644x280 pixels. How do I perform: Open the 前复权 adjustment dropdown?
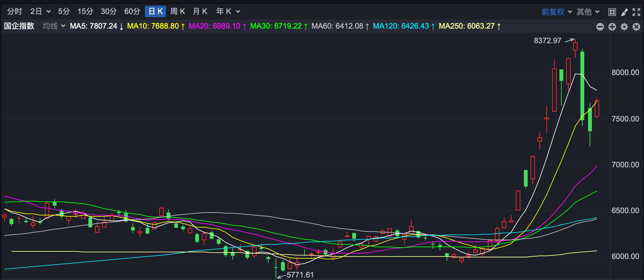pyautogui.click(x=557, y=12)
